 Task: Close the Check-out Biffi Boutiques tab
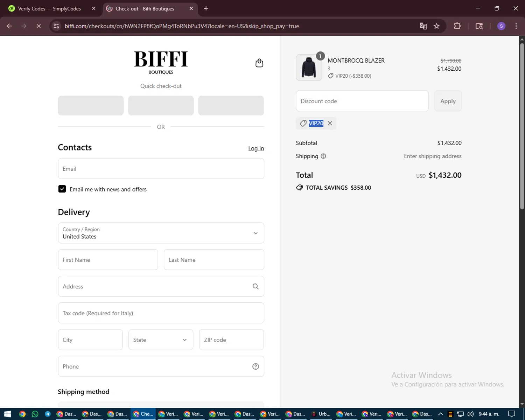click(x=191, y=8)
